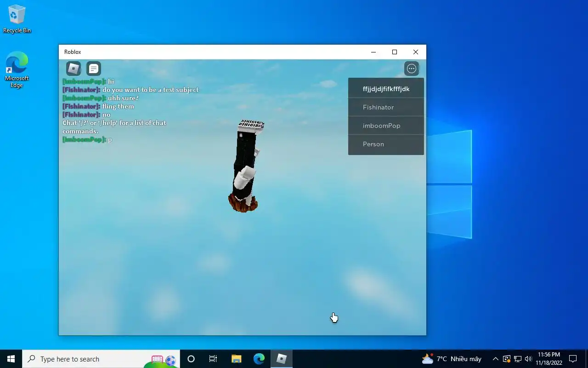Select player ffjjdjdjfifkfffjdk in the player list
This screenshot has height=368, width=588.
click(386, 89)
